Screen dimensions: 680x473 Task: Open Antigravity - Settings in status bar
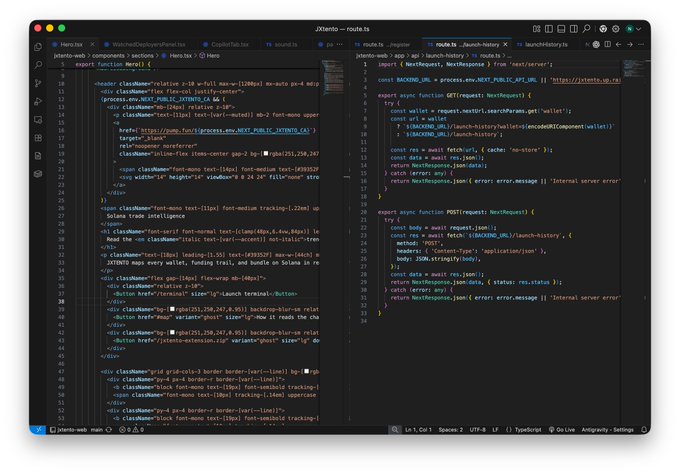pos(607,430)
